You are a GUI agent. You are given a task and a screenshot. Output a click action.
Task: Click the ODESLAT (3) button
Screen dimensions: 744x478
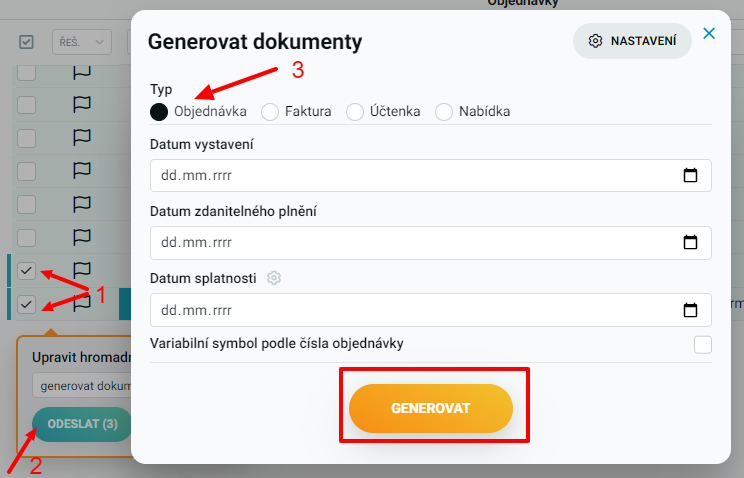[82, 424]
